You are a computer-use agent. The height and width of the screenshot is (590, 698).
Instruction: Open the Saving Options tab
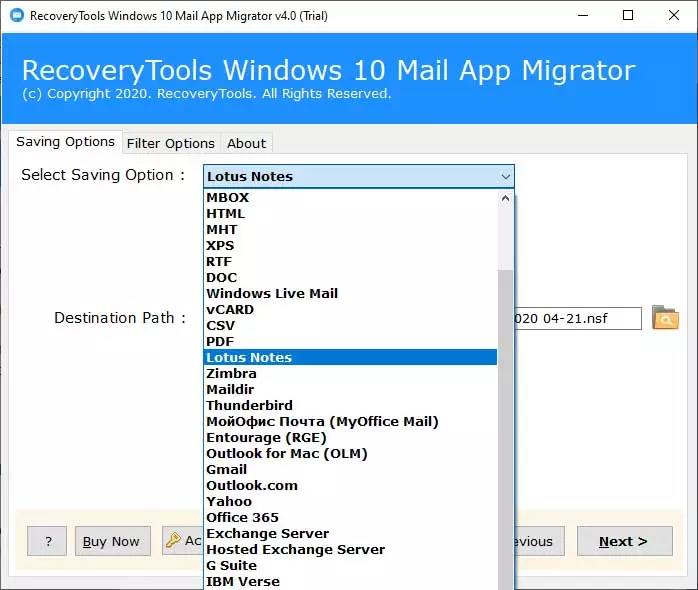(x=65, y=142)
